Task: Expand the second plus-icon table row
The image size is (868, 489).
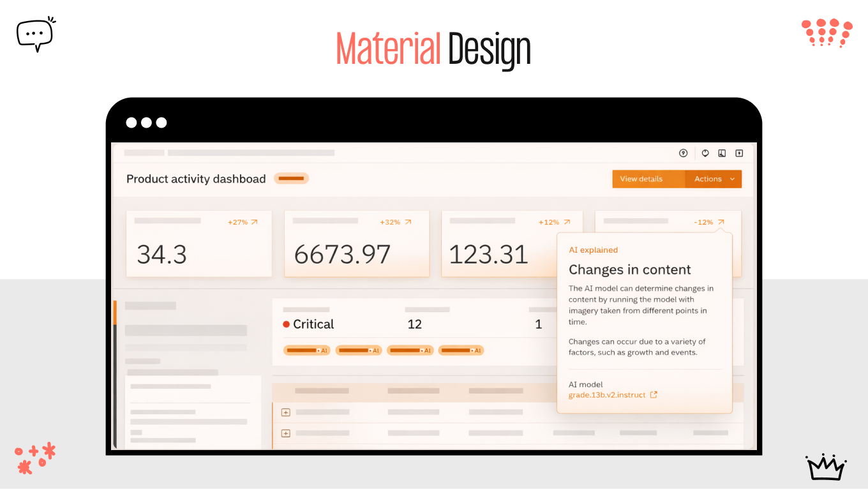Action: (285, 433)
